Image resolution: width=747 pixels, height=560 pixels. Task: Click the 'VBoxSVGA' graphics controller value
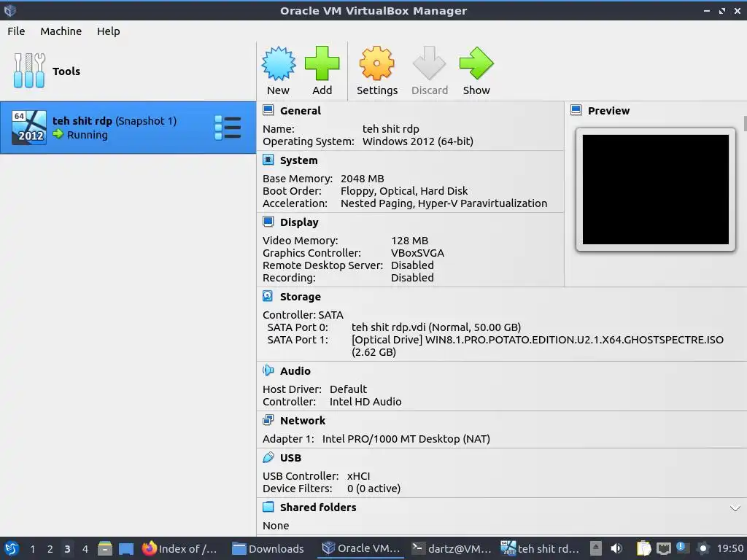click(417, 253)
